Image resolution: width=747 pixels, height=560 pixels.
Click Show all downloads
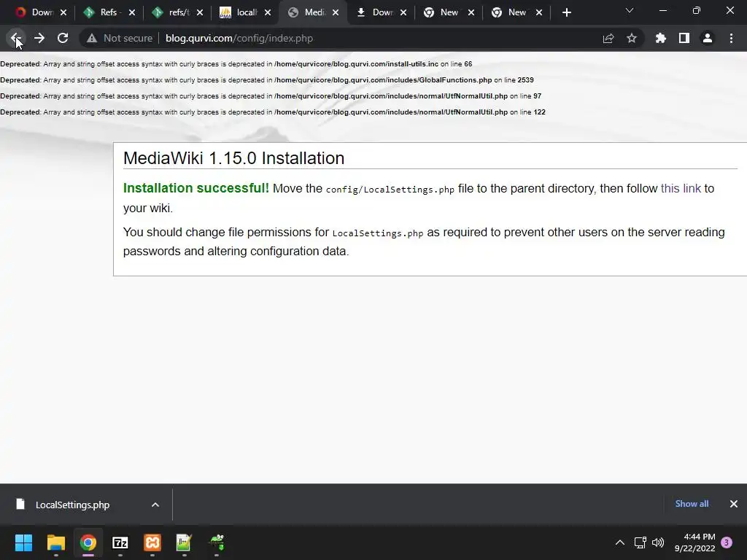click(692, 504)
